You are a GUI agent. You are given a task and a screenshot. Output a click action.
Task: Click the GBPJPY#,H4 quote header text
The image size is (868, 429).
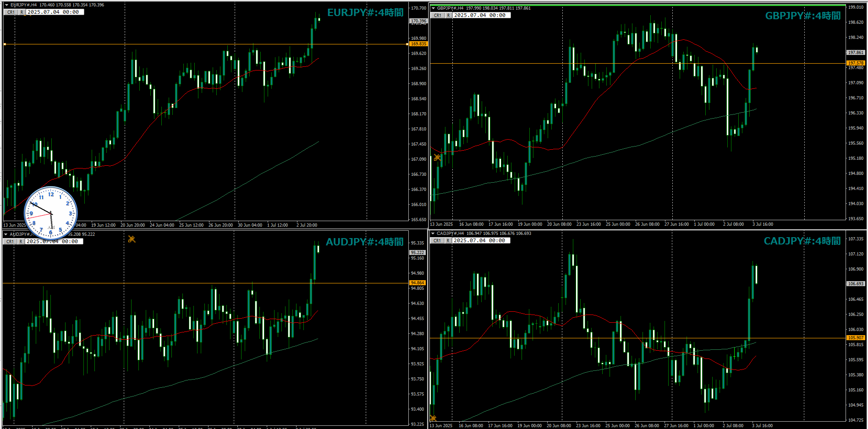pyautogui.click(x=484, y=8)
